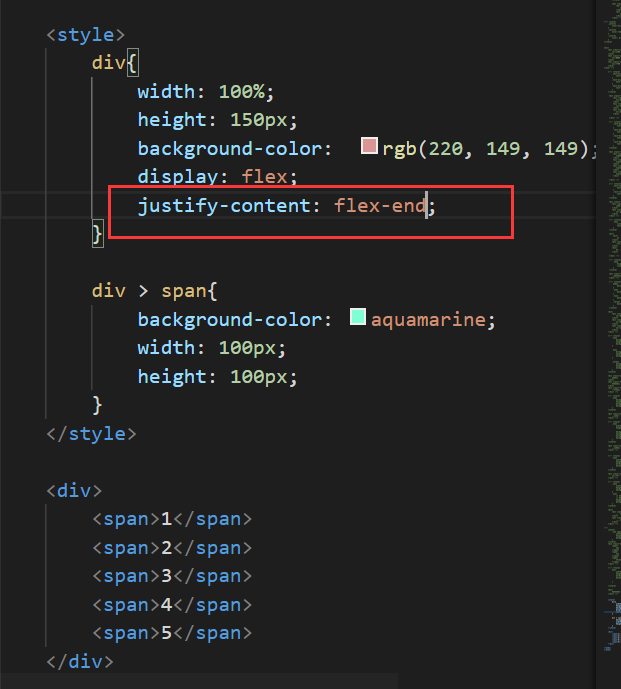Click the 'aquamarine' value text
The width and height of the screenshot is (621, 689).
(429, 319)
